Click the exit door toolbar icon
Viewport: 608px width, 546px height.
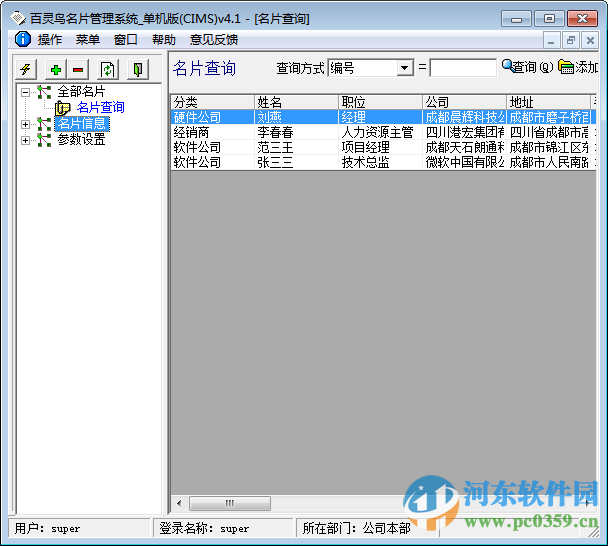coord(138,70)
